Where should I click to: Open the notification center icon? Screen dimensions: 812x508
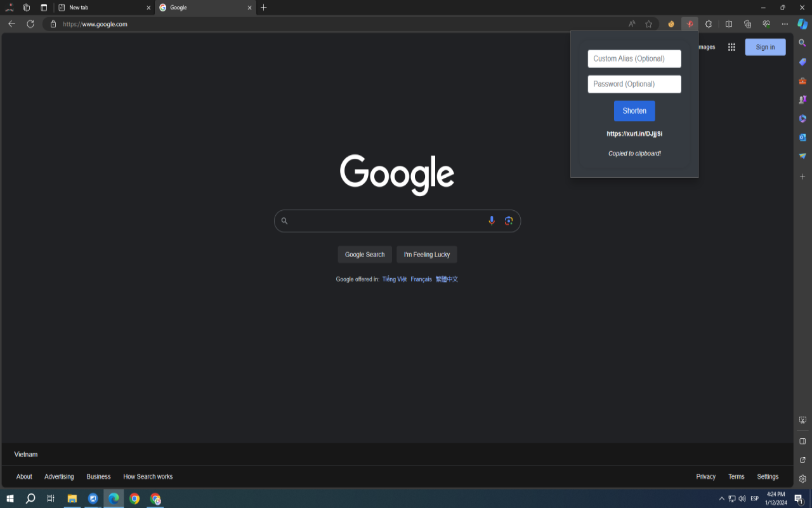click(x=799, y=499)
